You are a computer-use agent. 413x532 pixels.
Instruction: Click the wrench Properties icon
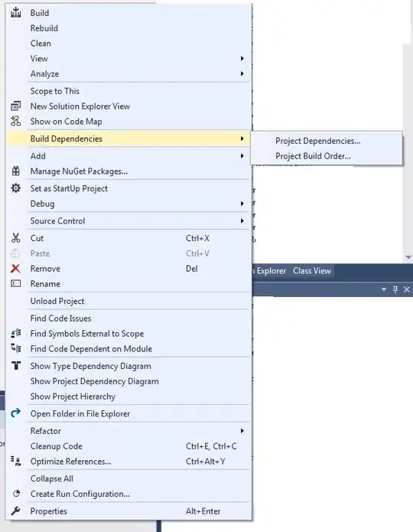click(x=15, y=511)
